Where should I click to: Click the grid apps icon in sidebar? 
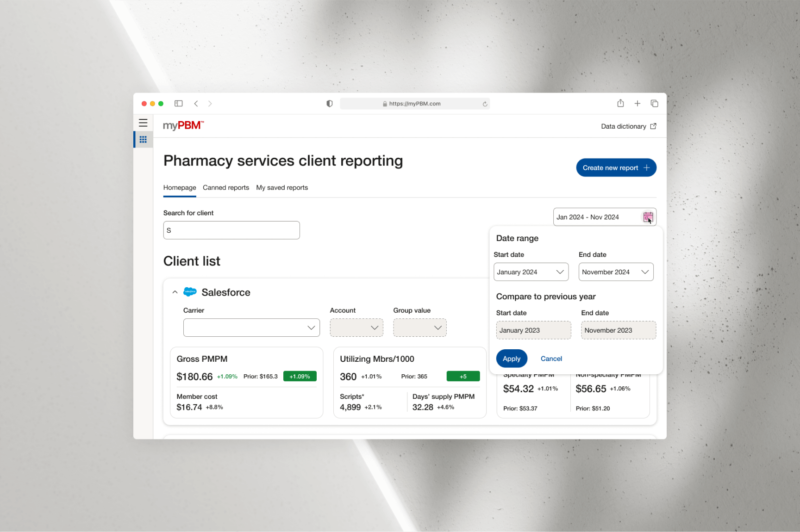(x=143, y=139)
